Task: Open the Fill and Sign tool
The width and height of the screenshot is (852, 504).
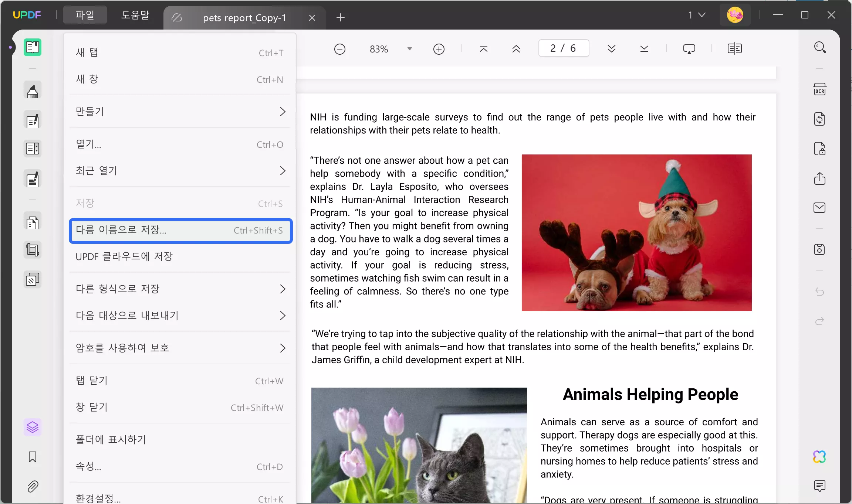Action: click(x=33, y=179)
